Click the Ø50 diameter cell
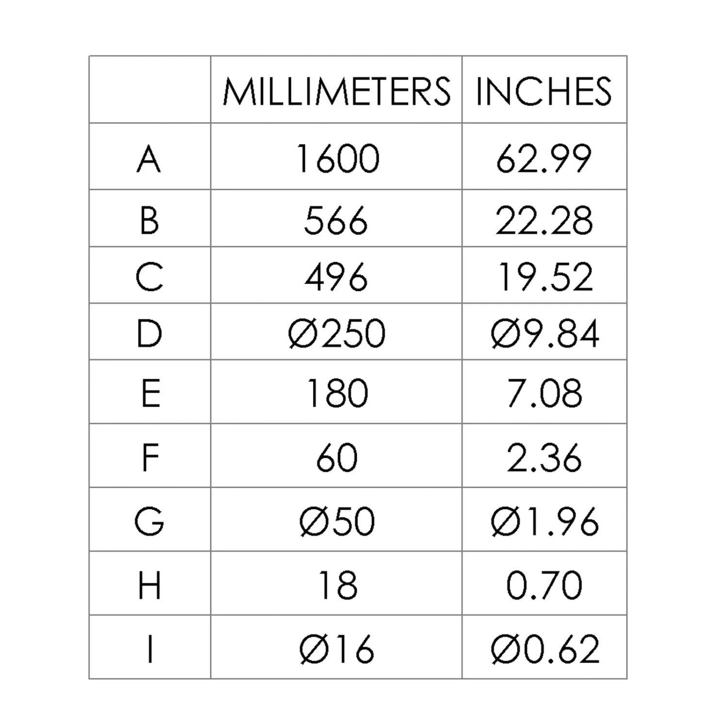The height and width of the screenshot is (728, 728). coord(337,522)
